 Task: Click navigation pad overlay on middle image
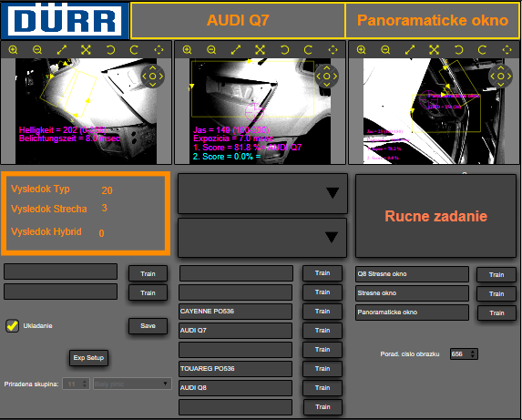click(x=326, y=77)
